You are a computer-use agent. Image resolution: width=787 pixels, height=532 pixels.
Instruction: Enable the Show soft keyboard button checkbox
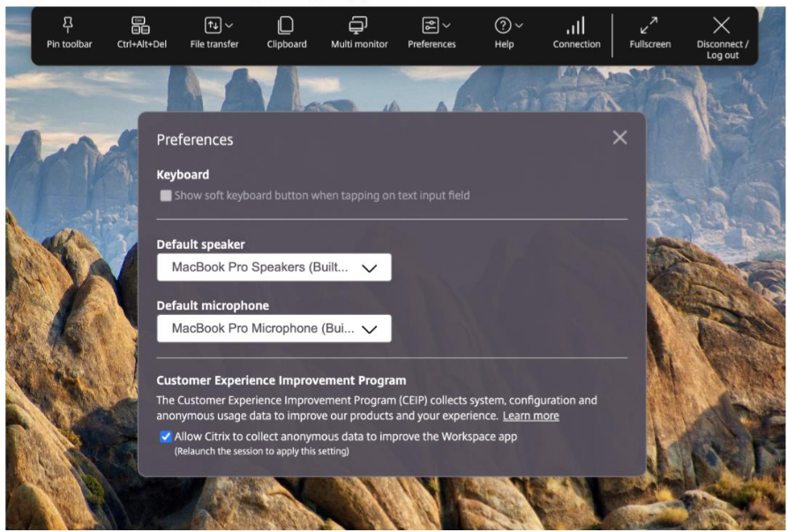click(x=166, y=196)
